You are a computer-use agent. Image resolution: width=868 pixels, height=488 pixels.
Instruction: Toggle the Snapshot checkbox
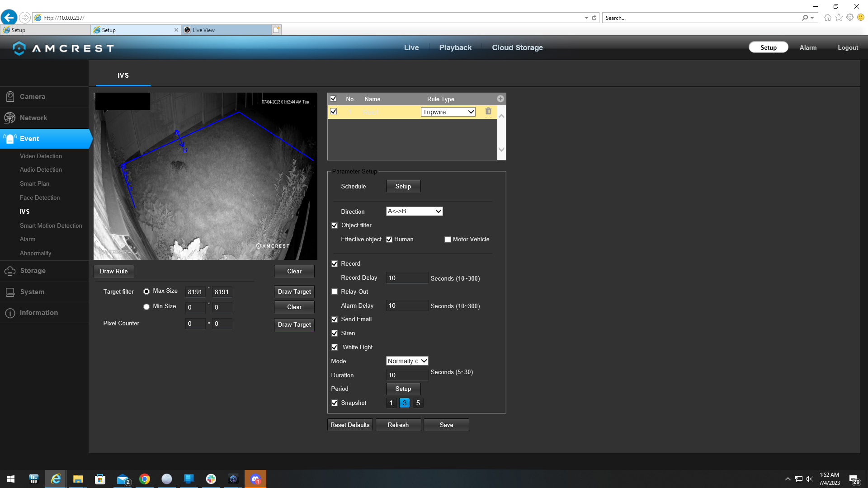[x=335, y=403]
